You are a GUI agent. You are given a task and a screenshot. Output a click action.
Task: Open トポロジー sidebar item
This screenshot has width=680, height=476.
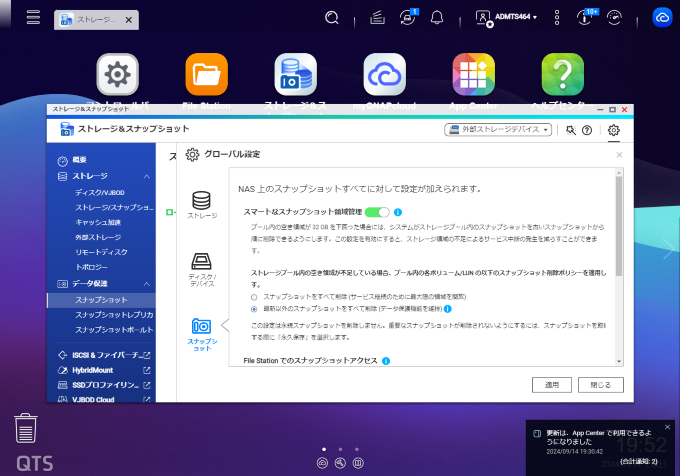[91, 267]
